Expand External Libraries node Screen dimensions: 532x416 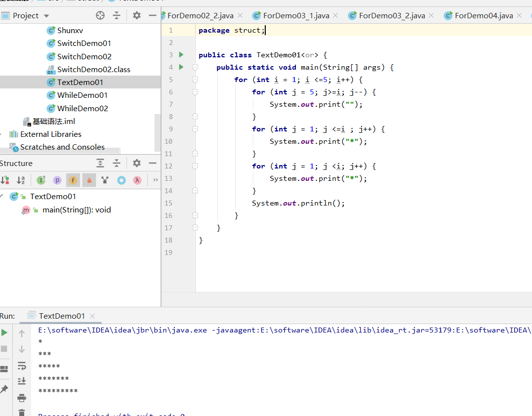coord(1,134)
